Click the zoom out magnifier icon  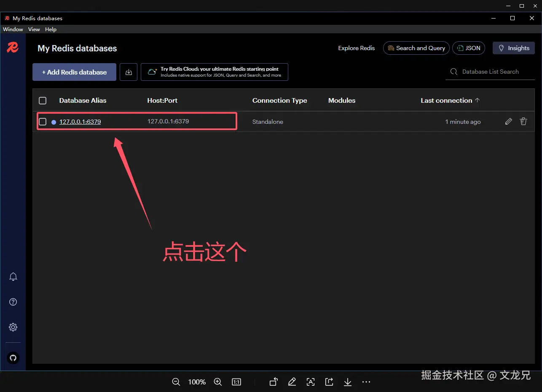[x=176, y=382]
